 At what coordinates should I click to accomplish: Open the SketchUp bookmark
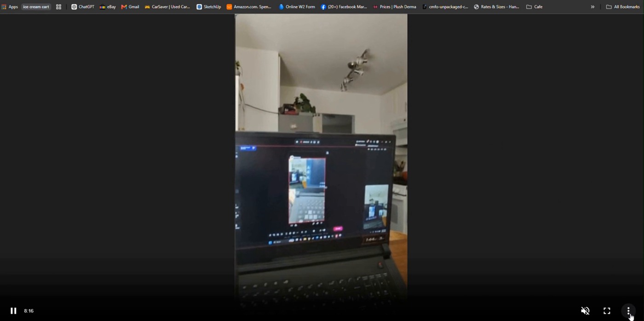click(x=209, y=7)
